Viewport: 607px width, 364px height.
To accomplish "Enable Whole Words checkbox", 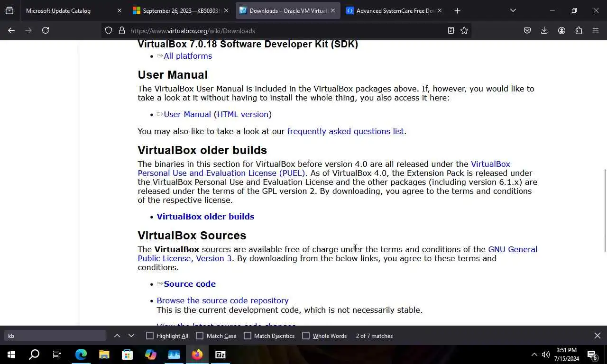I will 306,336.
